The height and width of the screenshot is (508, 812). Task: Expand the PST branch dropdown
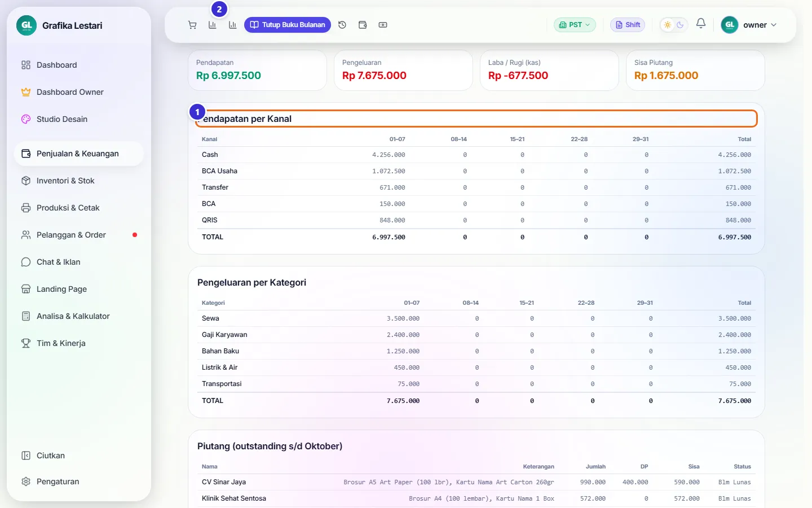click(x=575, y=25)
